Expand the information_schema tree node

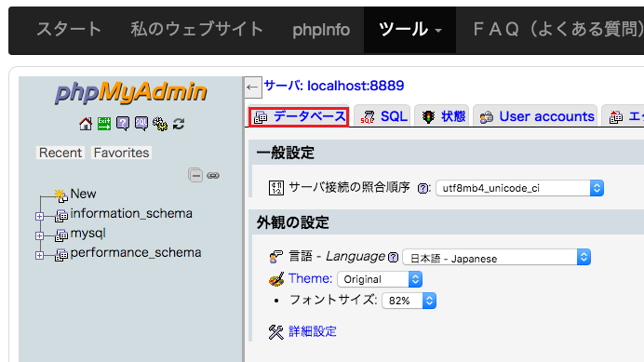click(39, 216)
